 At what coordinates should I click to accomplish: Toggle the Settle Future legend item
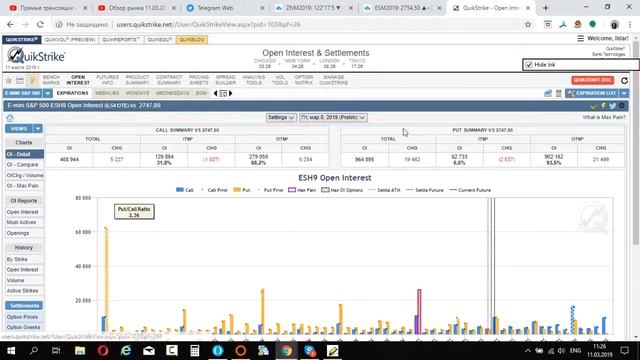425,190
